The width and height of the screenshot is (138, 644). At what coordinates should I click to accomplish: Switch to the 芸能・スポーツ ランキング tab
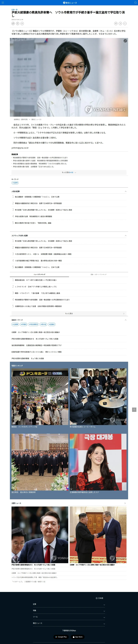(x=98, y=274)
